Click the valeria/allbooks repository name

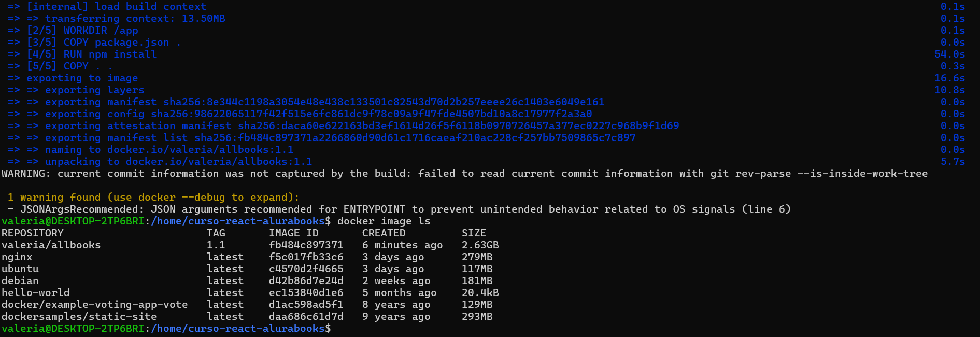click(x=51, y=245)
